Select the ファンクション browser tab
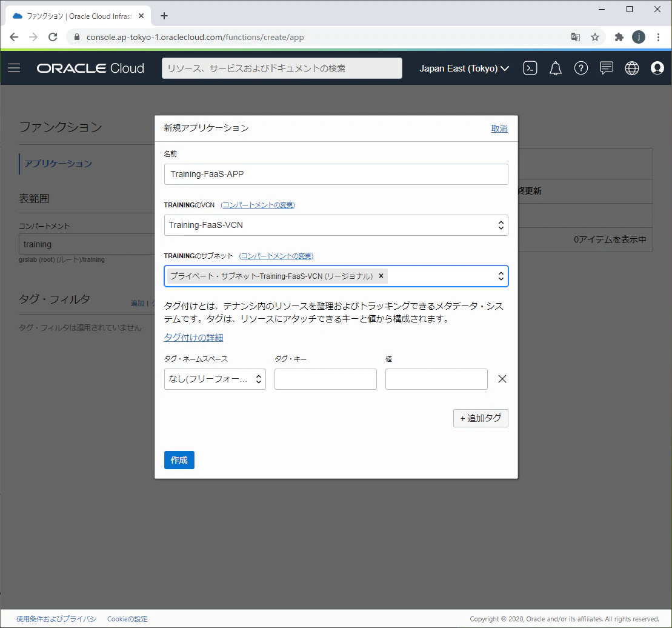This screenshot has width=672, height=628. (x=79, y=16)
